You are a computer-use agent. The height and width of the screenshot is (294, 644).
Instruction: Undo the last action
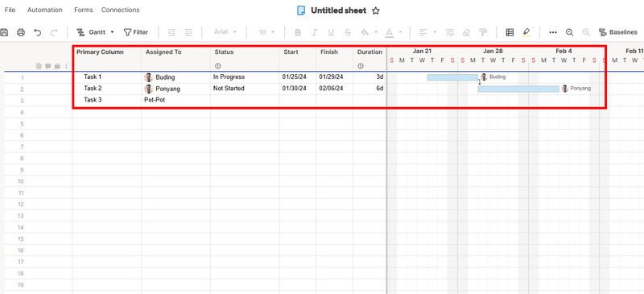pyautogui.click(x=38, y=32)
